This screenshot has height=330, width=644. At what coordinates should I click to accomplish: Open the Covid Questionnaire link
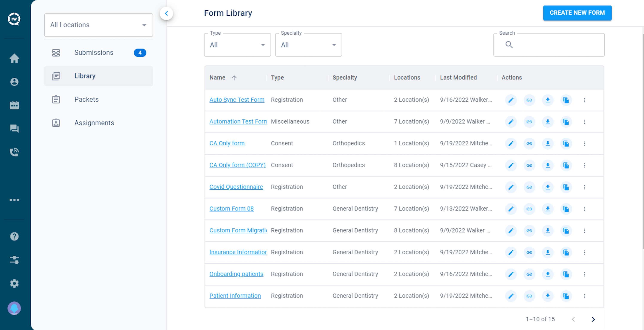click(x=236, y=187)
